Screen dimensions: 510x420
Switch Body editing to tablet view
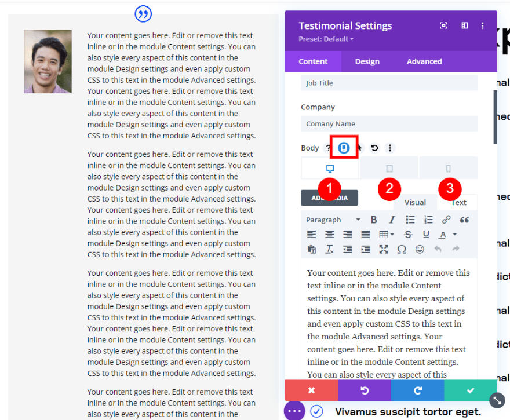pos(389,167)
